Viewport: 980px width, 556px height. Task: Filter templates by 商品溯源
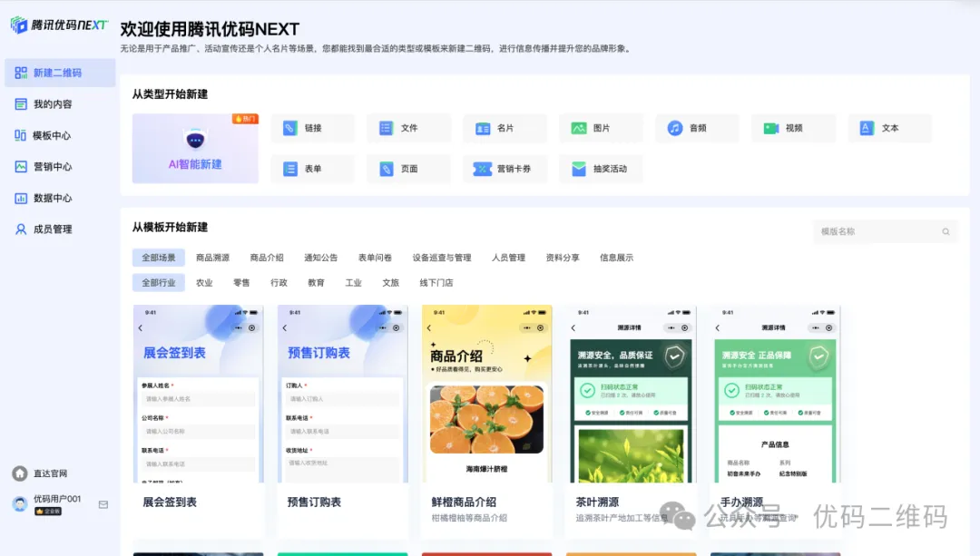[212, 258]
